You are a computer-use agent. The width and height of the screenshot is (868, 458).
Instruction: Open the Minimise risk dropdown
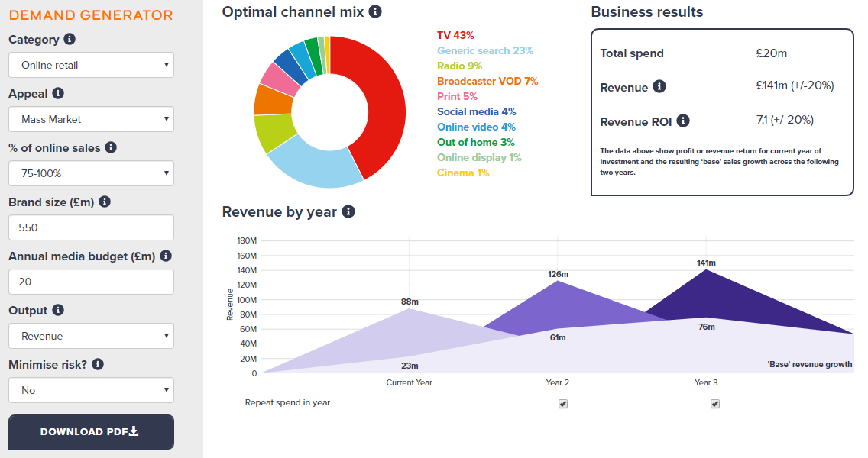91,390
